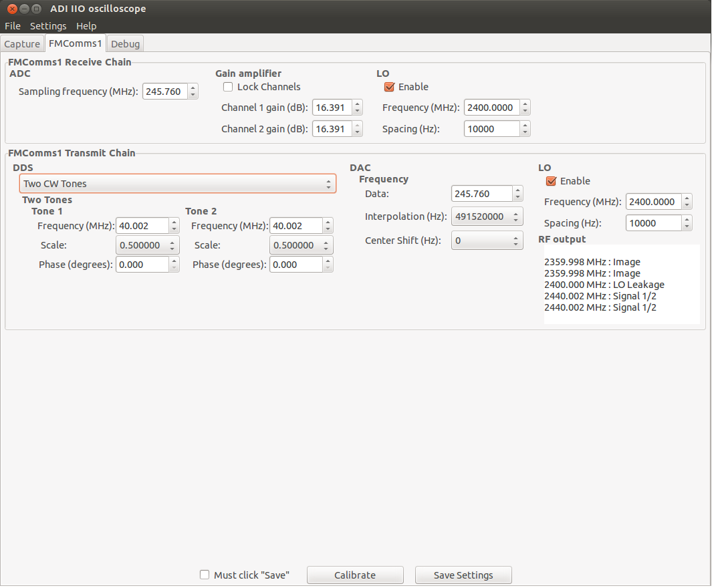Click Tone 2 Phase (degrees) field

tap(297, 265)
